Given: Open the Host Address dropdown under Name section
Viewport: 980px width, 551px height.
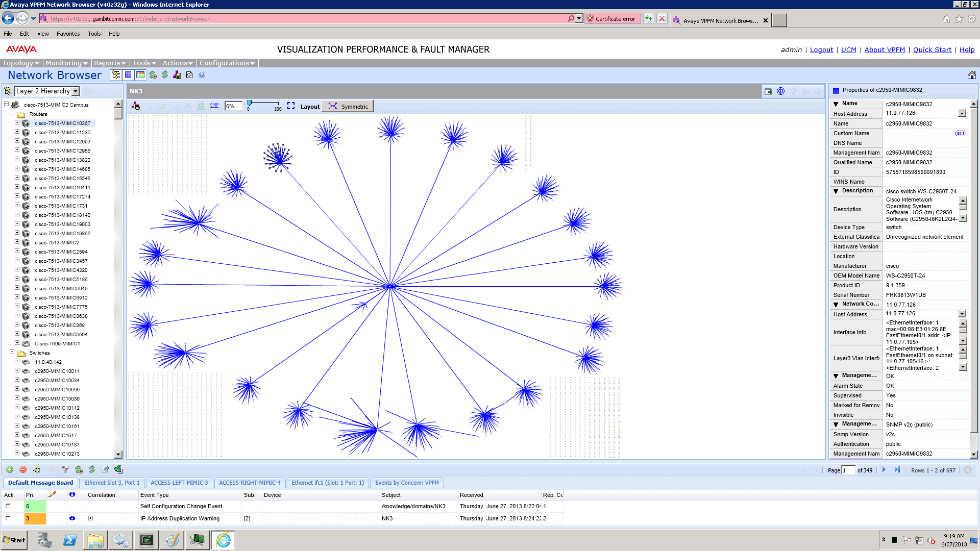Looking at the screenshot, I should point(962,113).
